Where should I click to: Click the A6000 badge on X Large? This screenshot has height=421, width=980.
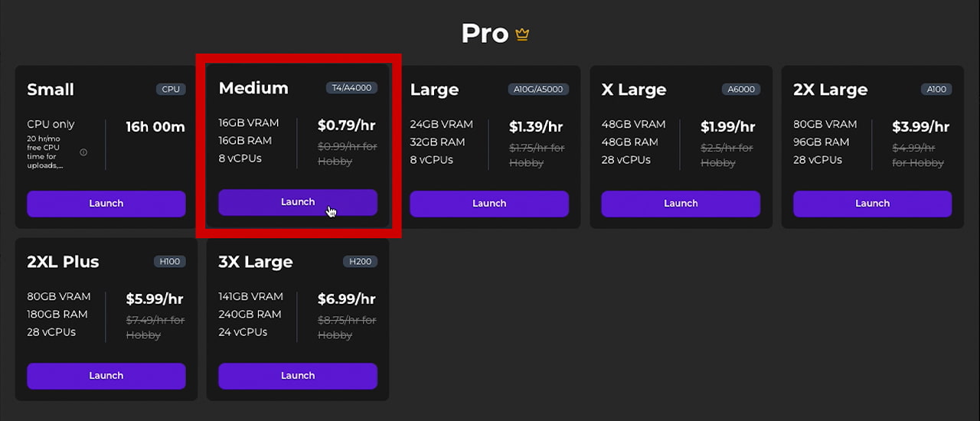[x=740, y=90]
